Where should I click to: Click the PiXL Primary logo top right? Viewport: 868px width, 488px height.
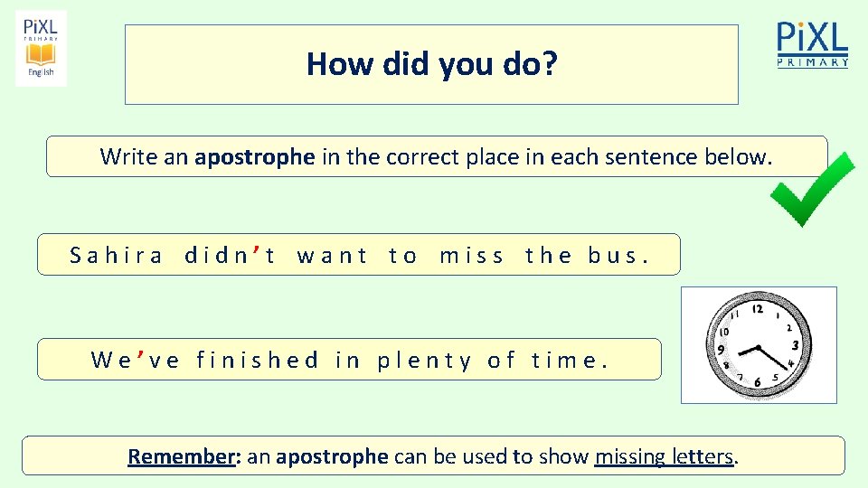(812, 44)
